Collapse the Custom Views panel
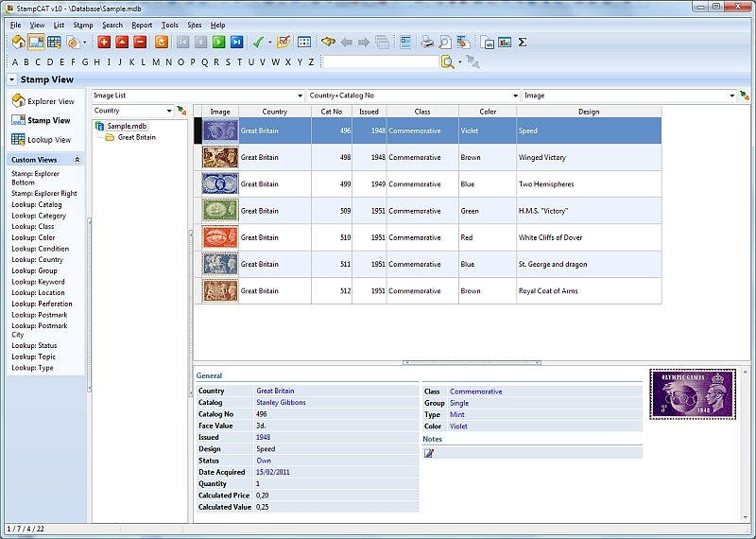This screenshot has height=539, width=756. coord(77,160)
